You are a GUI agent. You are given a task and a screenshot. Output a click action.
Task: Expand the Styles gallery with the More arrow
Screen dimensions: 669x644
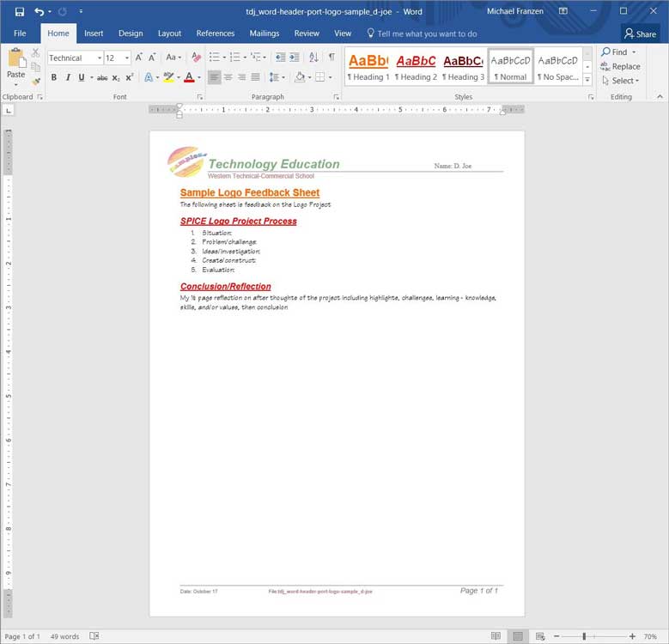pyautogui.click(x=587, y=80)
